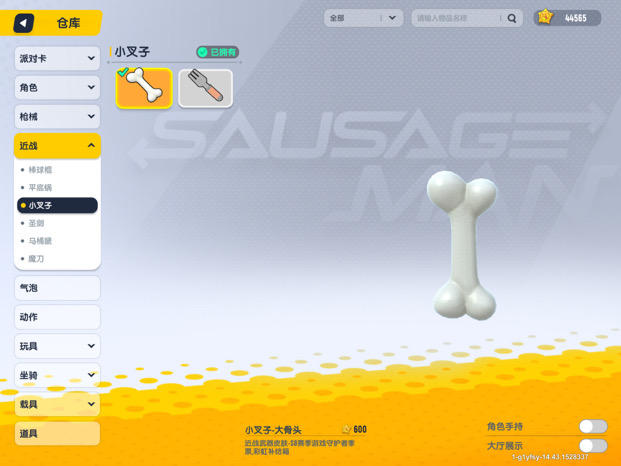Expand the 枪械 category

pyautogui.click(x=57, y=116)
